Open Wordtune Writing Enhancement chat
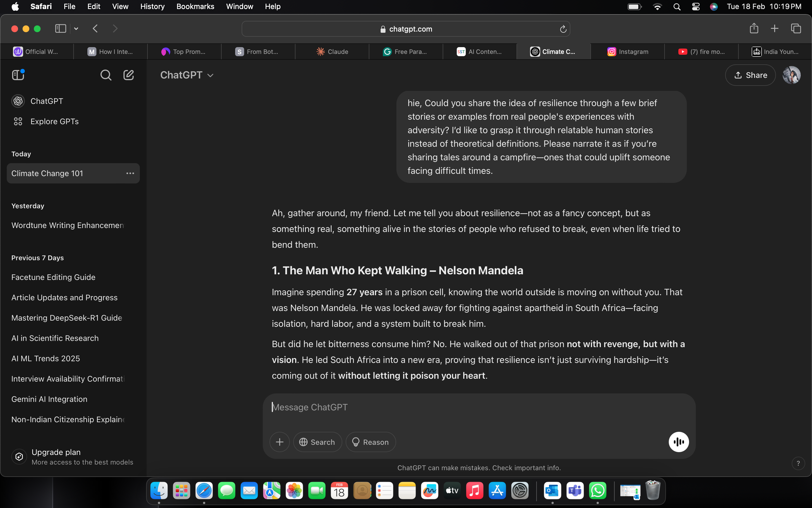Image resolution: width=812 pixels, height=508 pixels. [x=73, y=225]
